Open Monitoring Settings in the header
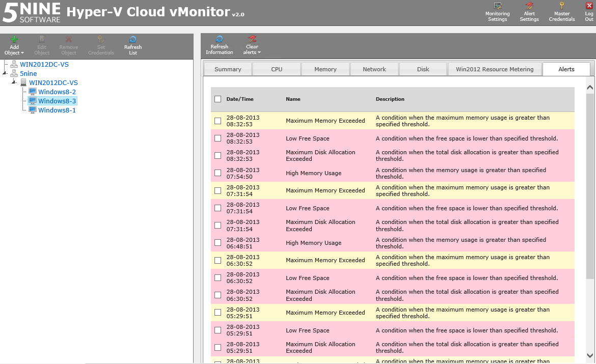 [x=497, y=12]
